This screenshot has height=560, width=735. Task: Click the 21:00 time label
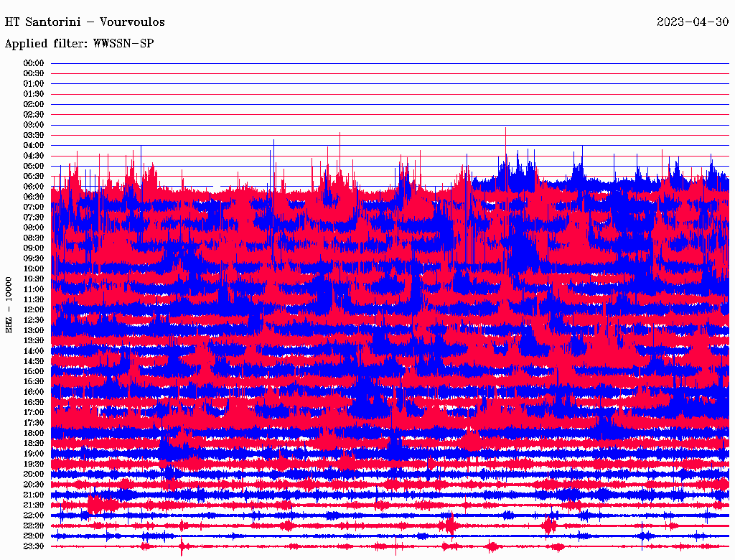pos(34,495)
